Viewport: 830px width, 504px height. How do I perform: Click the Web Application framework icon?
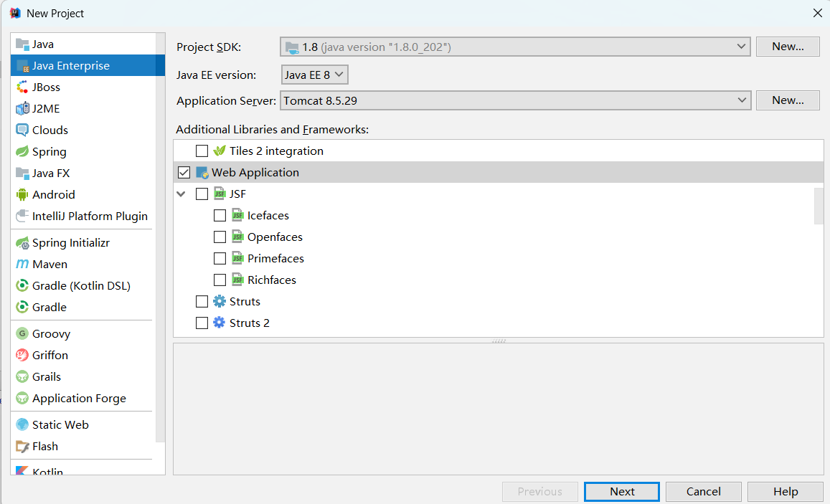(202, 172)
